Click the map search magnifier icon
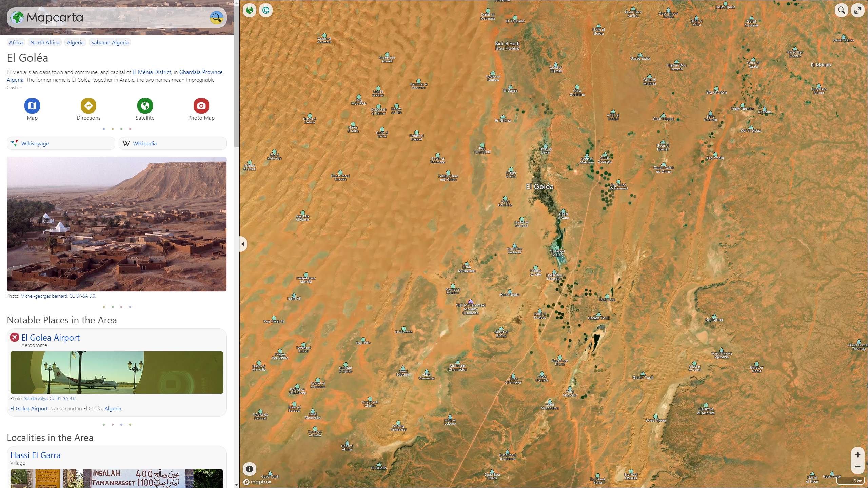The image size is (868, 488). (x=841, y=10)
